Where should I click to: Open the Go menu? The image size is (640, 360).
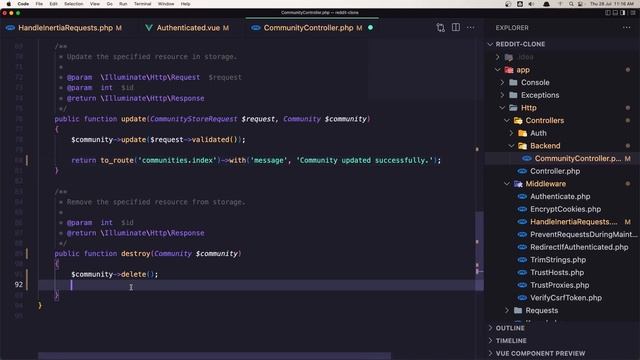[109, 4]
